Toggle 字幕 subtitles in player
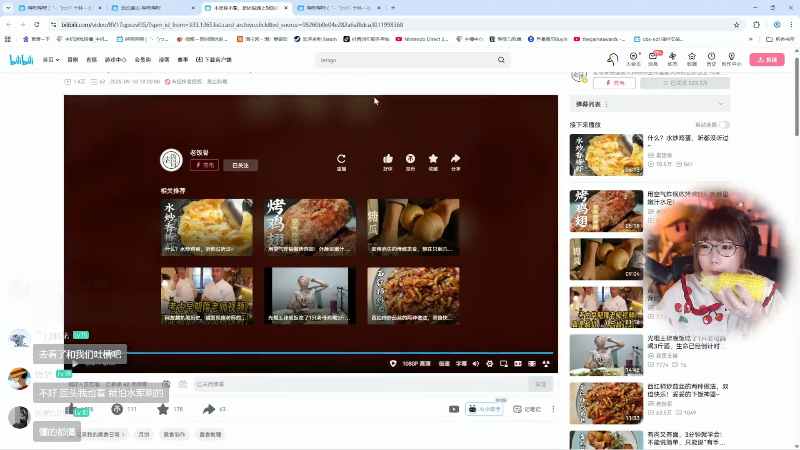 (461, 364)
